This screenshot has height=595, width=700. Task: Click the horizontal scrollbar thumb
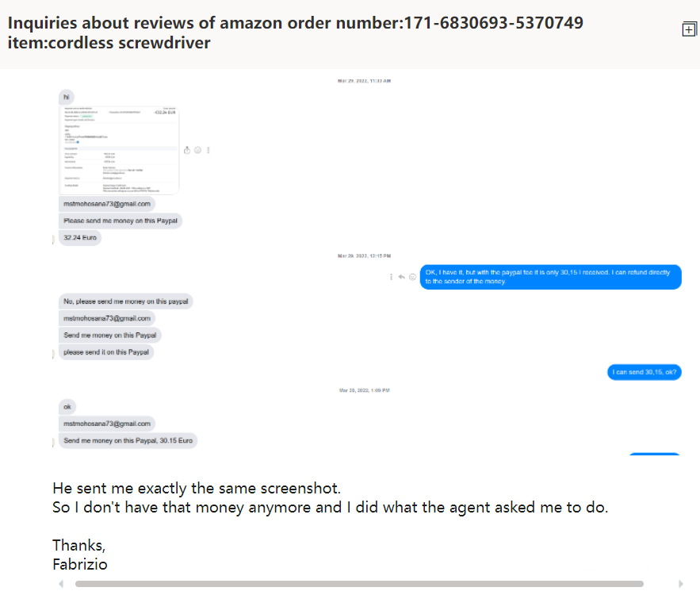click(358, 584)
